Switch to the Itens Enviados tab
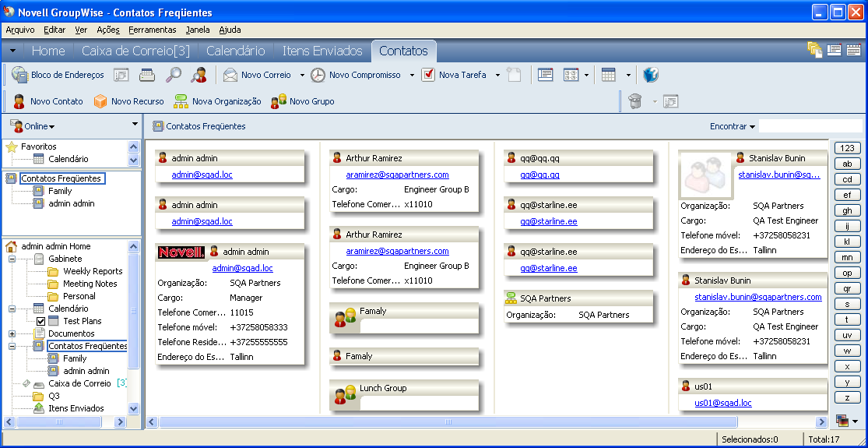This screenshot has height=448, width=868. pyautogui.click(x=322, y=51)
